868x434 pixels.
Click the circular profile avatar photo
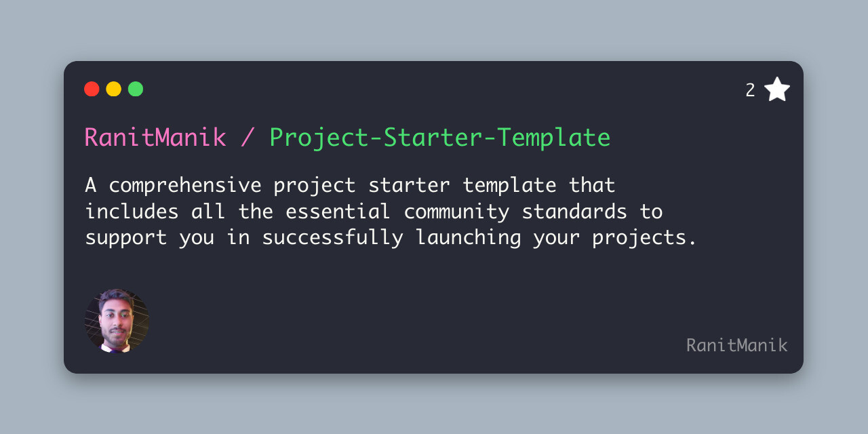tap(117, 321)
